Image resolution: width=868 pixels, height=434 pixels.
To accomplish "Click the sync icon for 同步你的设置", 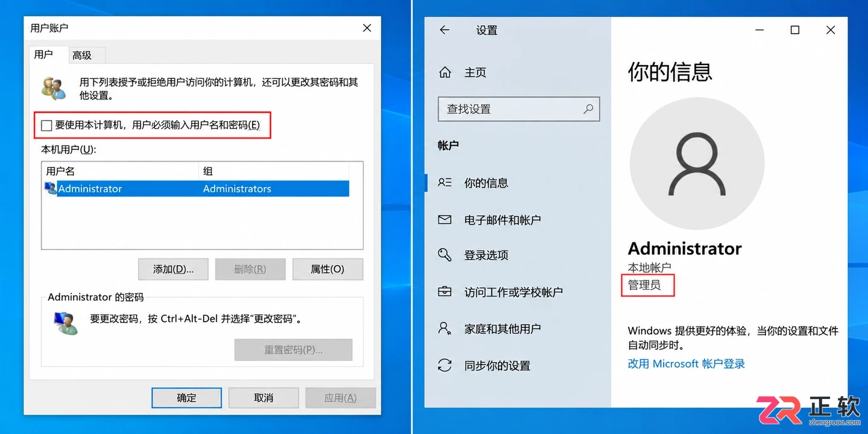I will tap(445, 365).
